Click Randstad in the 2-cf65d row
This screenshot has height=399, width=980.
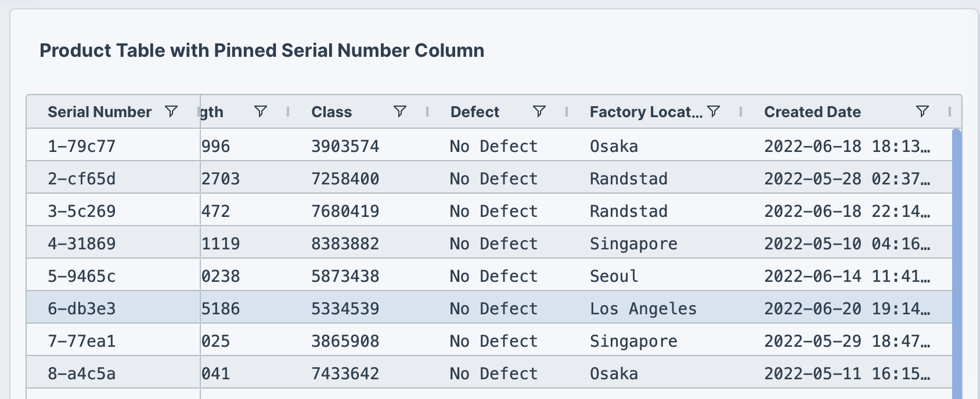[x=629, y=179]
